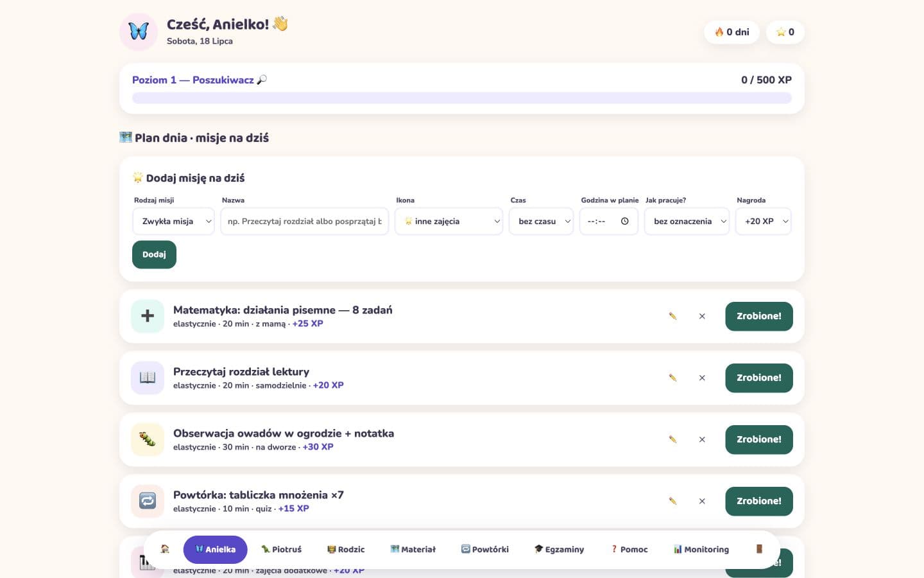This screenshot has width=924, height=578.
Task: Switch to the Piotruś tab
Action: [x=281, y=549]
